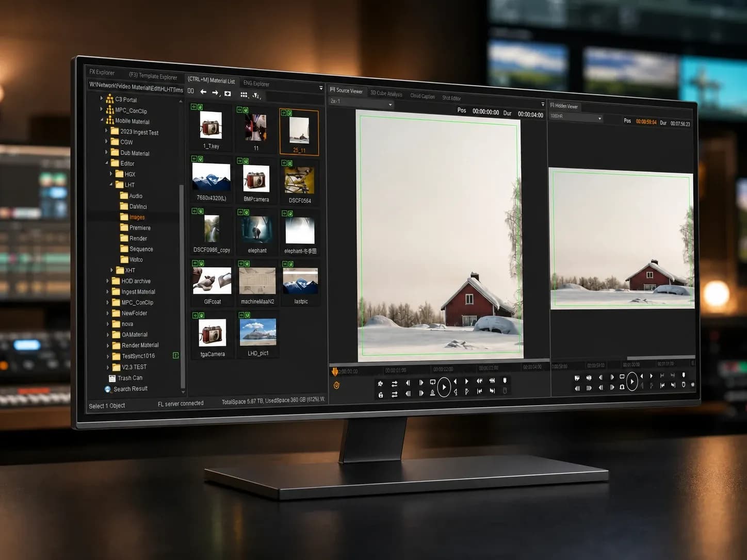This screenshot has width=747, height=560.
Task: Switch to the ENG Explorer tab
Action: (x=256, y=84)
